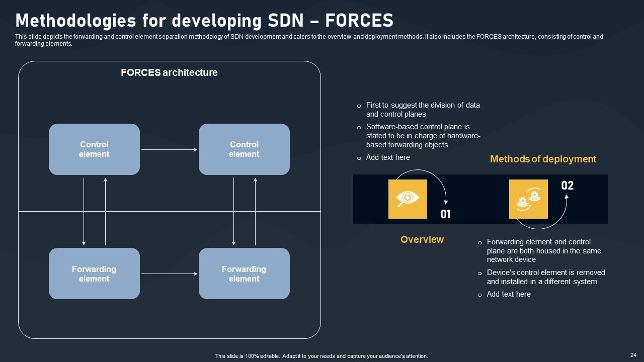The height and width of the screenshot is (362, 644).
Task: Select the bottom-left Forwarding element box
Action: 94,274
